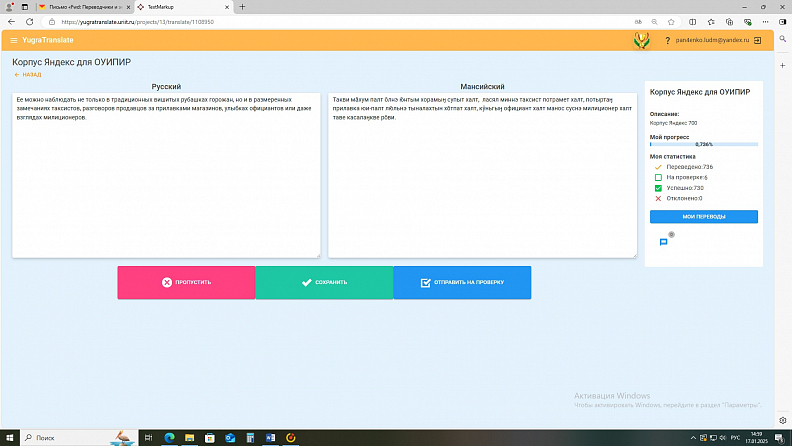This screenshot has height=446, width=792.
Task: Toggle the Edge sidebar icon
Action: point(782,22)
